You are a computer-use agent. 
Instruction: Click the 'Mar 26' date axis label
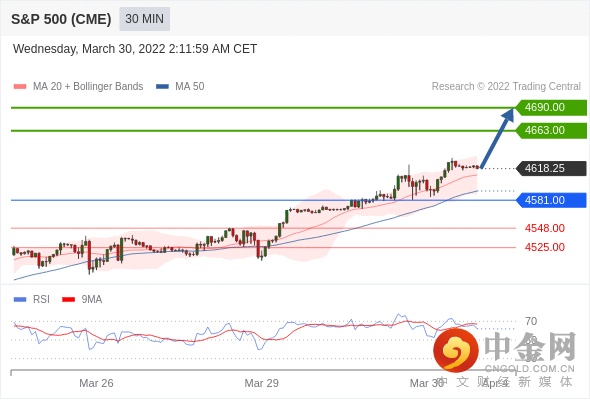pos(96,383)
